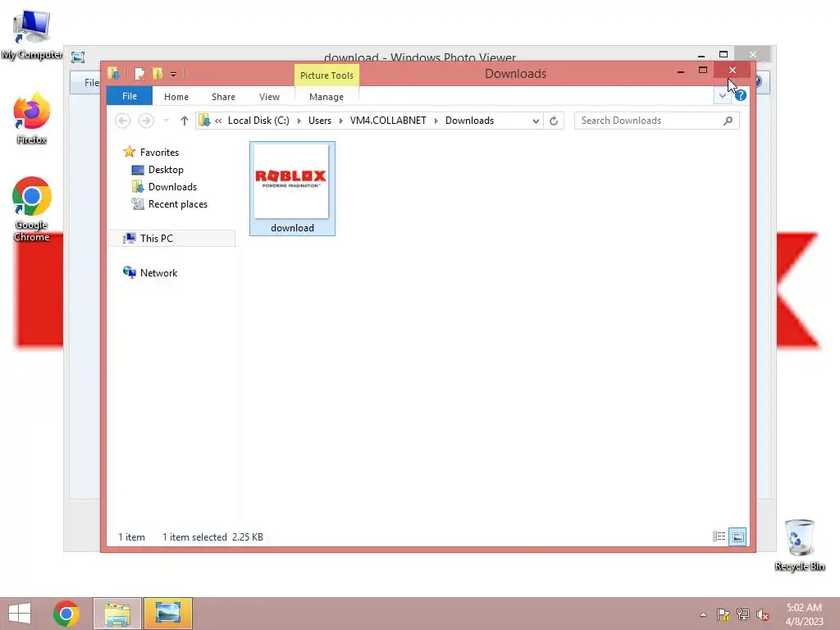
Task: Click the Downloads folder icon in title bar
Action: [113, 73]
